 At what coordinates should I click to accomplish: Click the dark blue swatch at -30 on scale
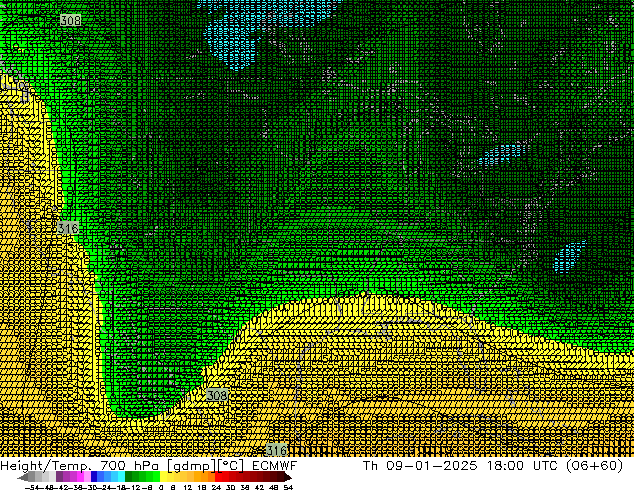click(x=94, y=476)
